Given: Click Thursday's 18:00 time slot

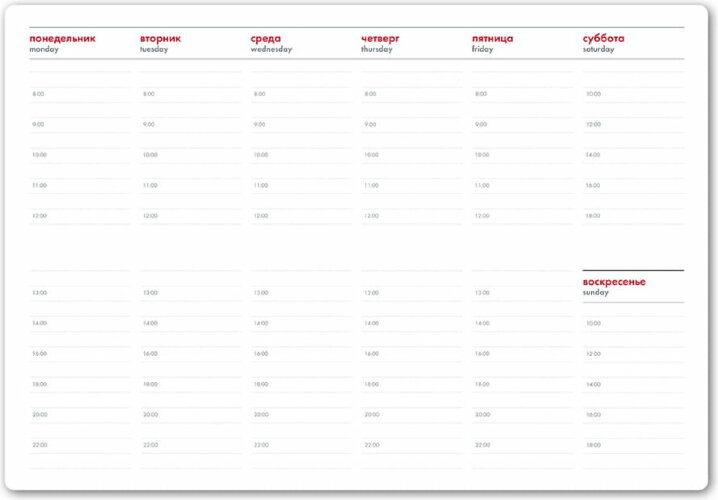Looking at the screenshot, I should 411,384.
